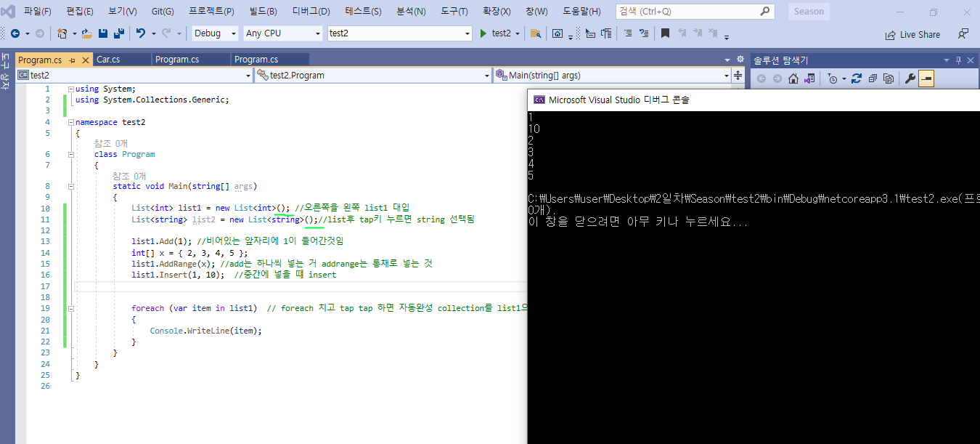
Task: Split the editor with the split handle icon
Action: tap(738, 75)
